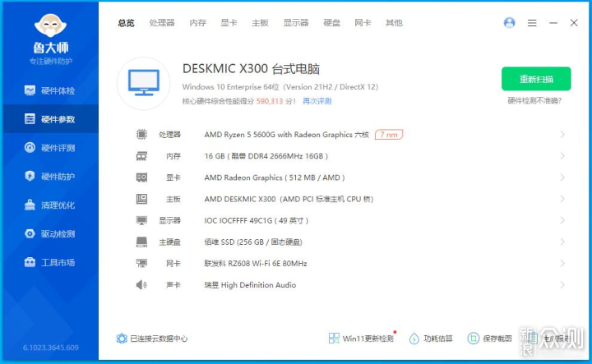Expand the 声卡 row chevron
592x364 pixels.
point(562,285)
